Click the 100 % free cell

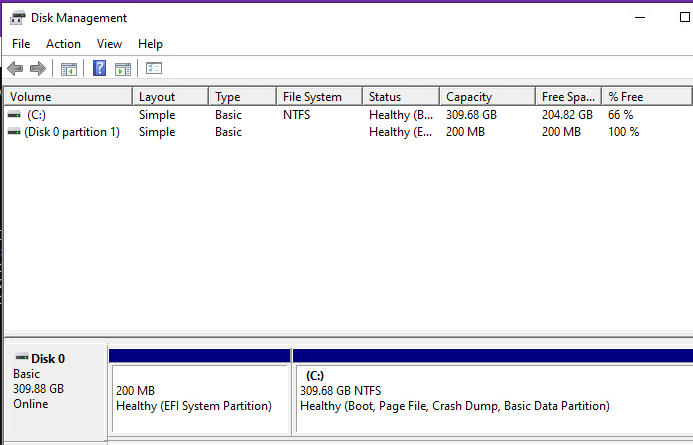(624, 132)
